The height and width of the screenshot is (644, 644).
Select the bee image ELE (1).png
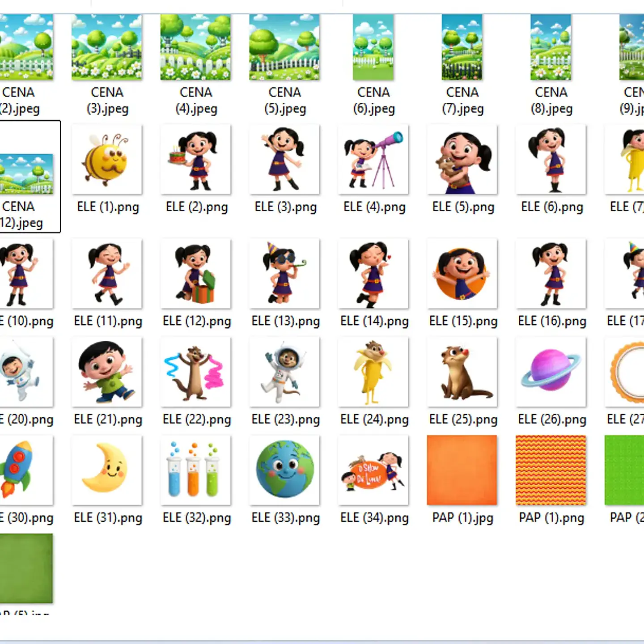click(107, 160)
